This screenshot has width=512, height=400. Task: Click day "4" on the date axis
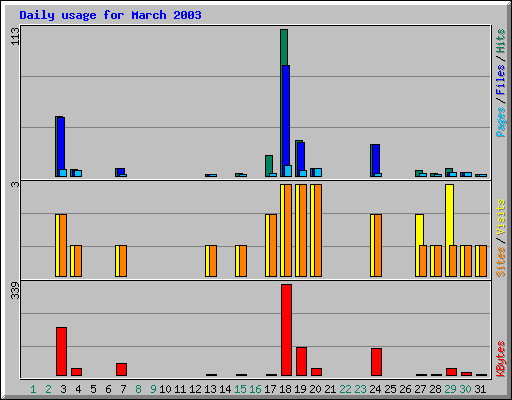click(78, 389)
